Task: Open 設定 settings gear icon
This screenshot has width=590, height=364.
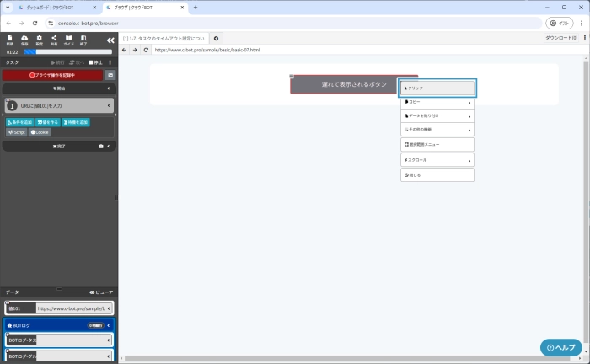Action: click(x=39, y=40)
